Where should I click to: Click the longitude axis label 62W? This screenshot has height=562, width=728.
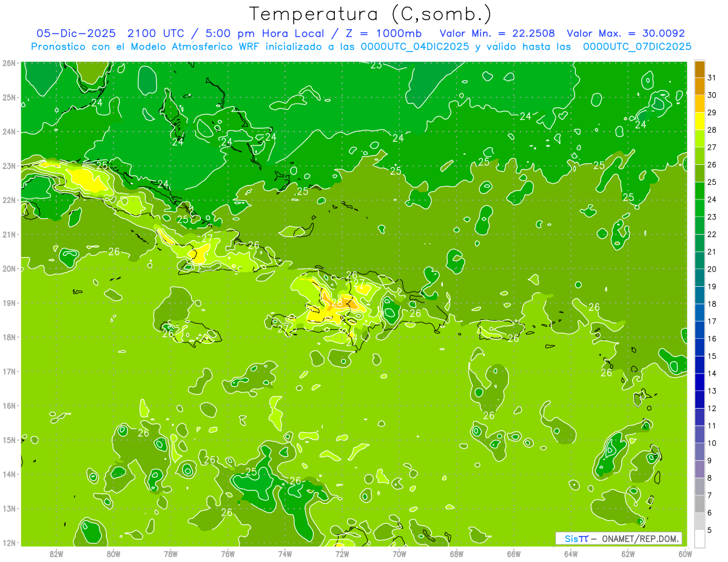pos(628,554)
